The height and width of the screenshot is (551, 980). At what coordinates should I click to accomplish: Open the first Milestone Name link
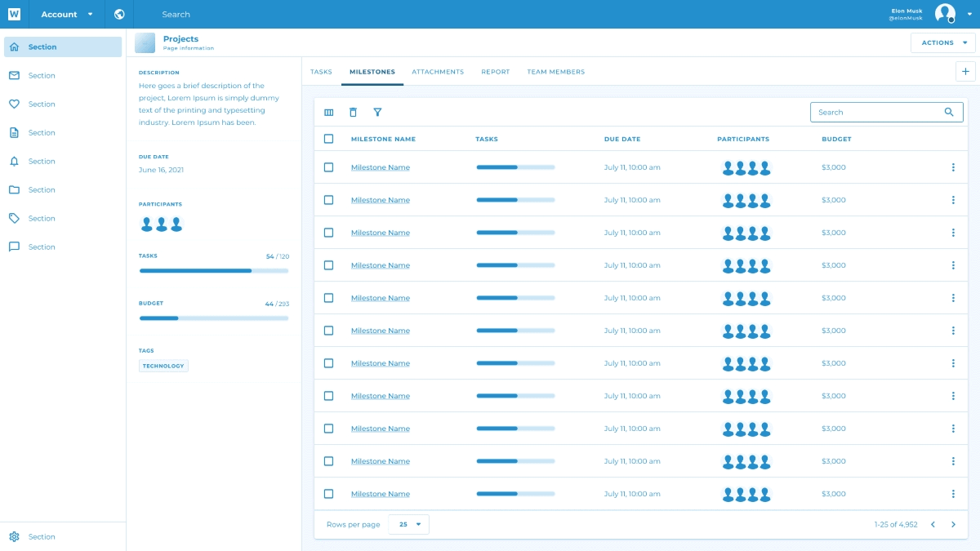coord(381,167)
